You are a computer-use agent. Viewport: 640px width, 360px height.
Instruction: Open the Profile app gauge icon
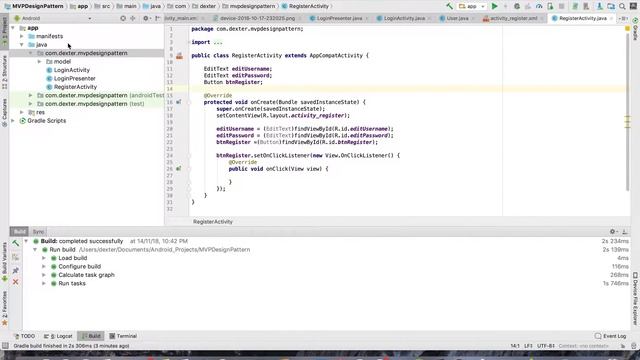click(x=539, y=6)
